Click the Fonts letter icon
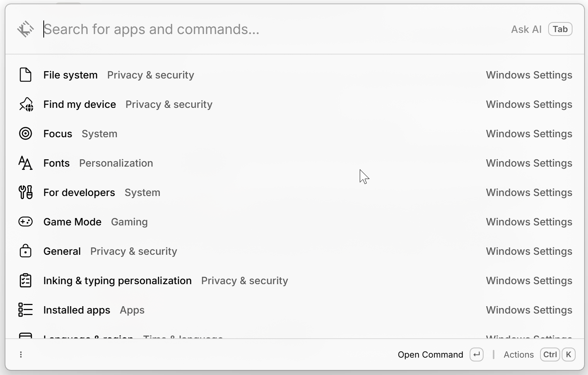588x375 pixels. tap(26, 163)
